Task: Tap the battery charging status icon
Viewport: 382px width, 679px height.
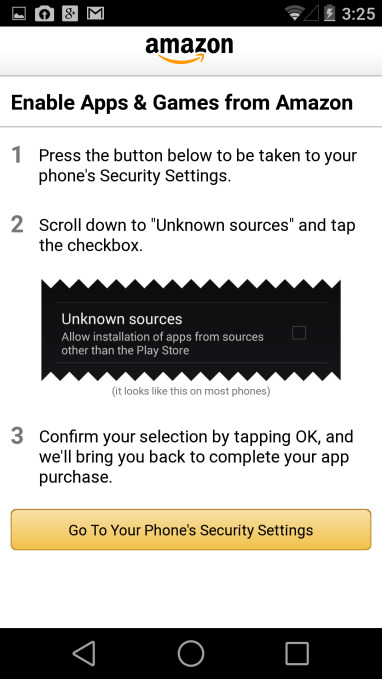Action: (330, 13)
